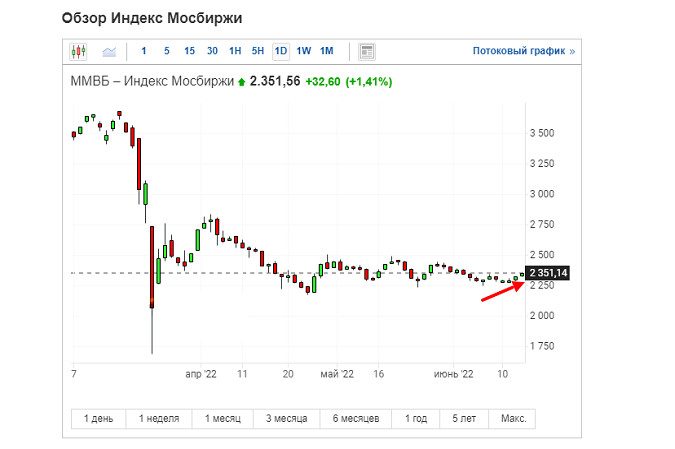The image size is (675, 449).
Task: Choose the 1W weekly interval
Action: (x=303, y=51)
